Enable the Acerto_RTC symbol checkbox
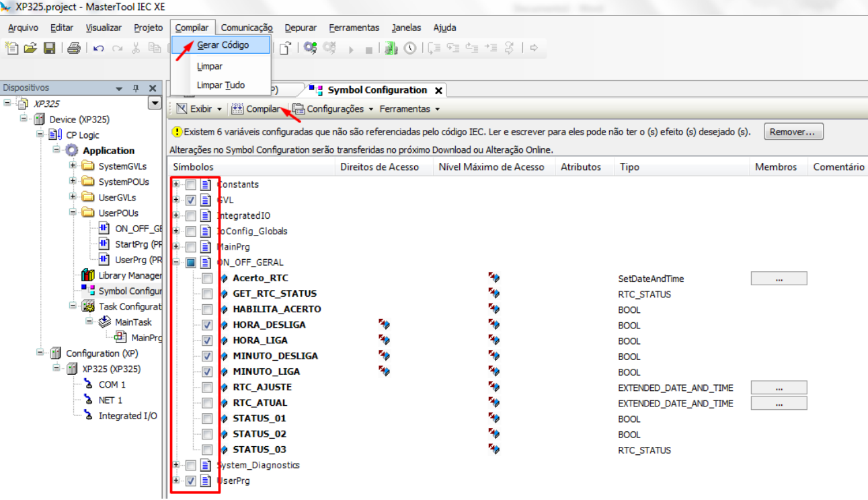The image size is (868, 500). pos(207,279)
